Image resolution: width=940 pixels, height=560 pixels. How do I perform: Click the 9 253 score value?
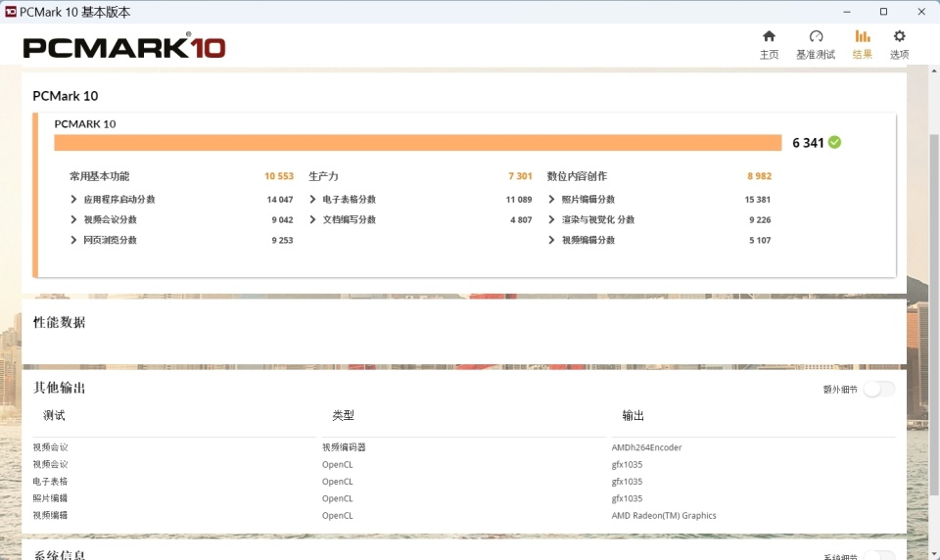tap(282, 240)
